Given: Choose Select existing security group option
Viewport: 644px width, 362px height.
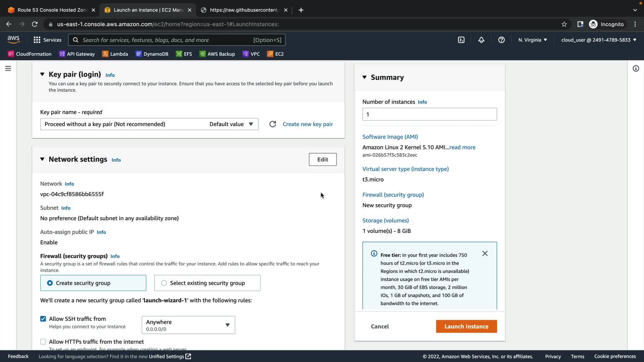Looking at the screenshot, I should pos(164,283).
